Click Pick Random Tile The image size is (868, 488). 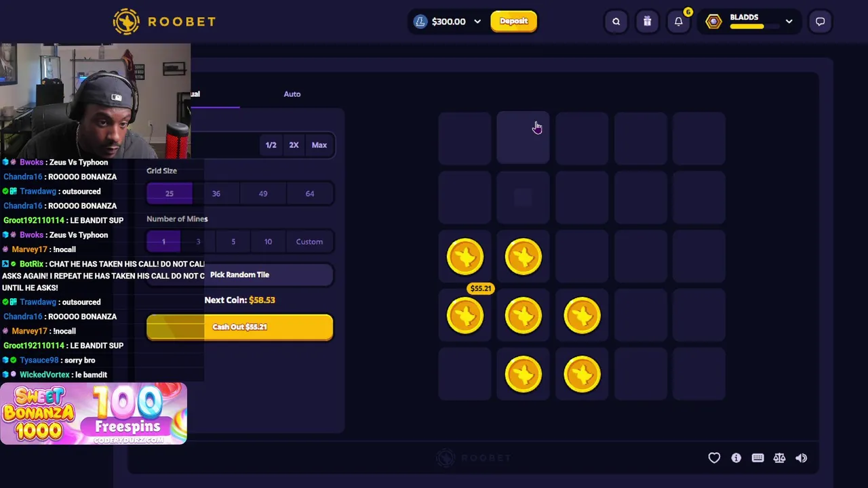(240, 275)
